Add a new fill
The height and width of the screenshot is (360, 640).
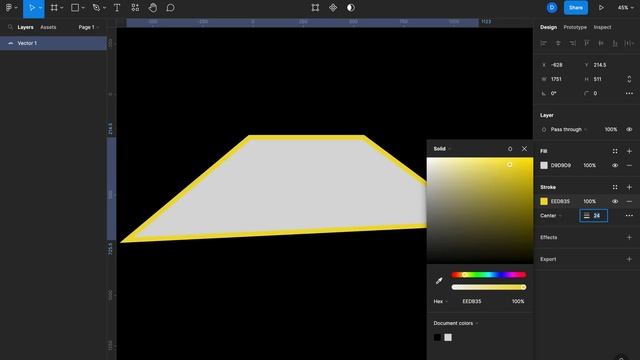click(x=629, y=151)
